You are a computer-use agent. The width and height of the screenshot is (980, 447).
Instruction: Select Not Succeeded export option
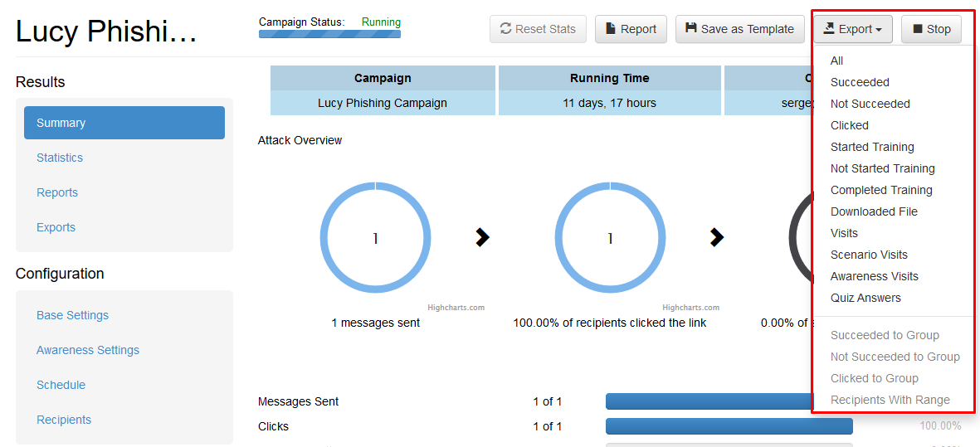(x=870, y=104)
